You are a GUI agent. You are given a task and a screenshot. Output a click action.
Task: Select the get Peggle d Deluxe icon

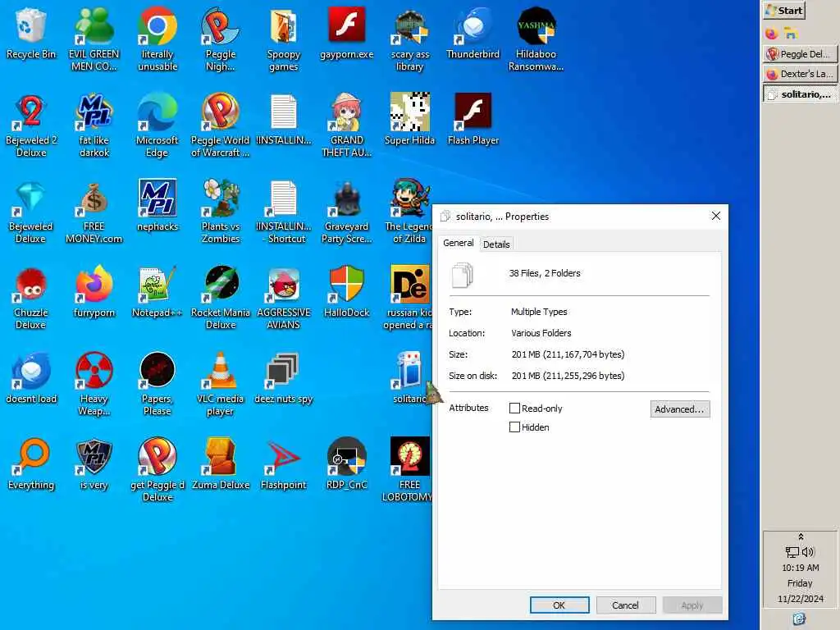pos(157,470)
